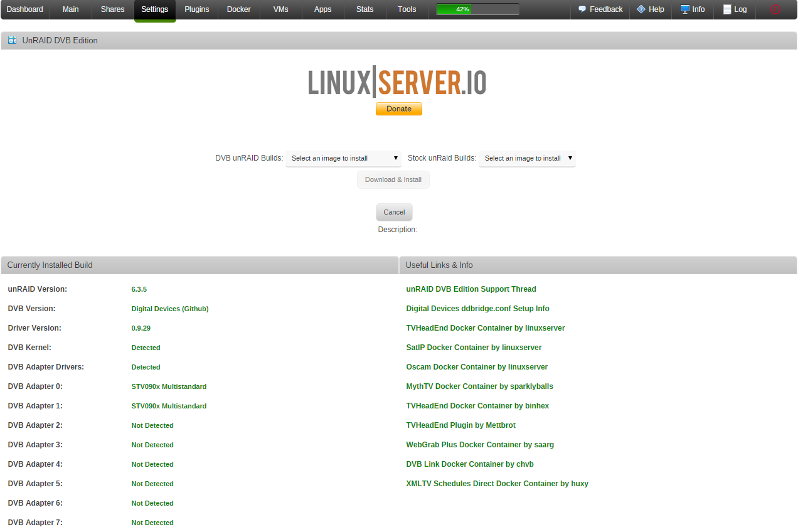The width and height of the screenshot is (798, 532).
Task: Open MythTV Docker Container by sparklyballs link
Action: pyautogui.click(x=480, y=386)
